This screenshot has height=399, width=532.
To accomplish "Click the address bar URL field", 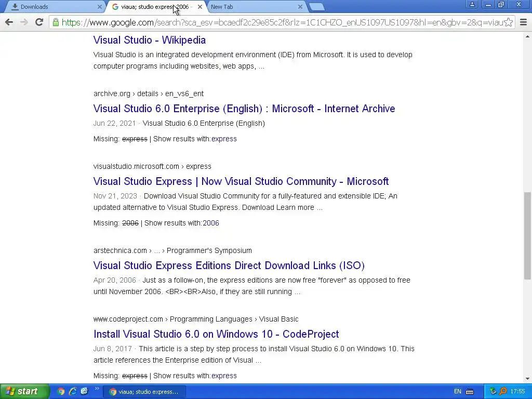I will (x=282, y=22).
